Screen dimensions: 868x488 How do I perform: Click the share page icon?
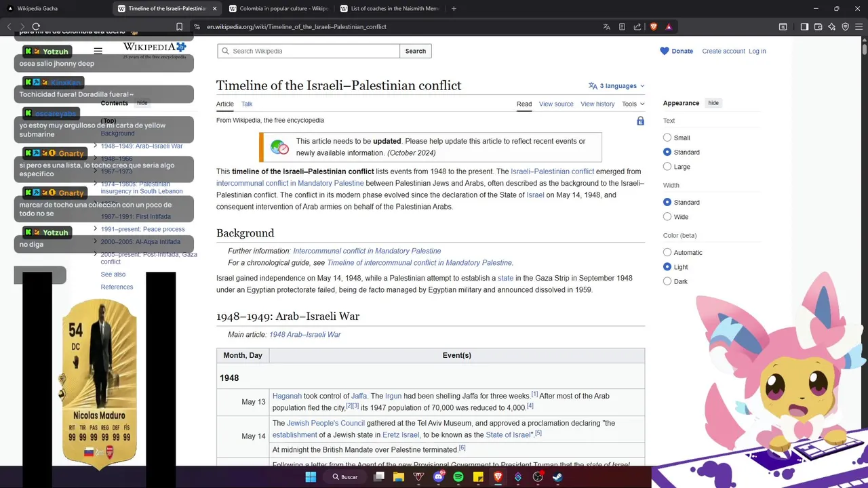(637, 26)
